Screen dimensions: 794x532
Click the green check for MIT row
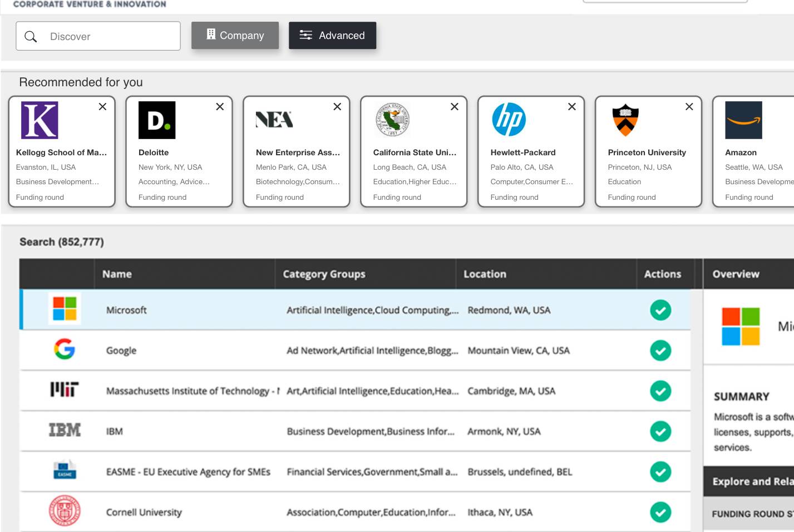pyautogui.click(x=660, y=391)
